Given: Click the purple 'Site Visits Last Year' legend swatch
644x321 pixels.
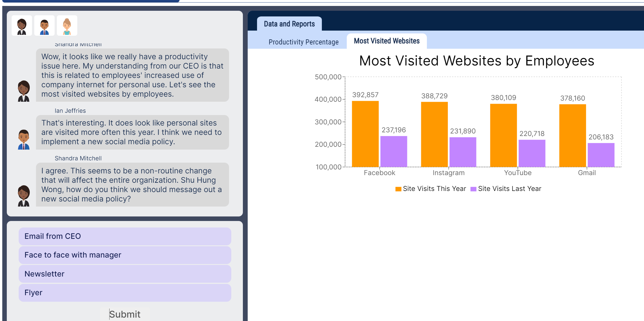Looking at the screenshot, I should click(x=473, y=189).
